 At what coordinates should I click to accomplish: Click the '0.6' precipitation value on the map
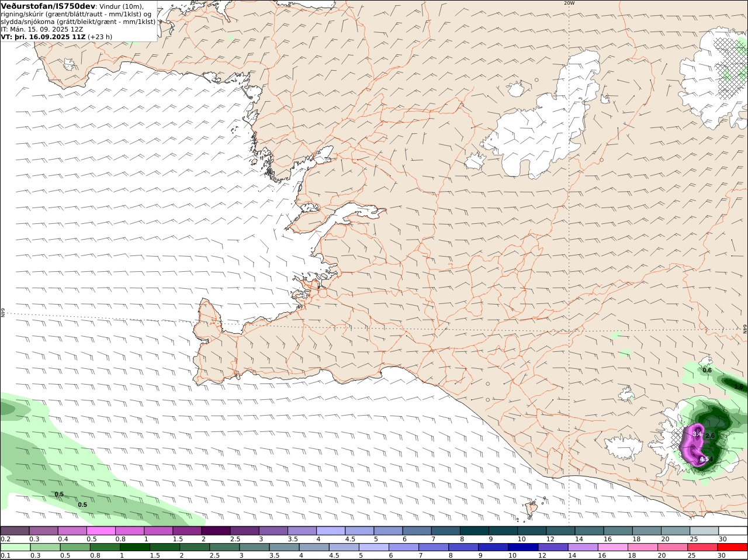click(x=707, y=370)
